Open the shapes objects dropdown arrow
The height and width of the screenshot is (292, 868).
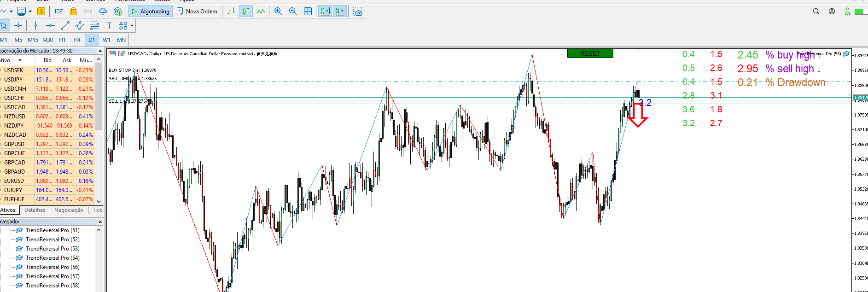132,26
